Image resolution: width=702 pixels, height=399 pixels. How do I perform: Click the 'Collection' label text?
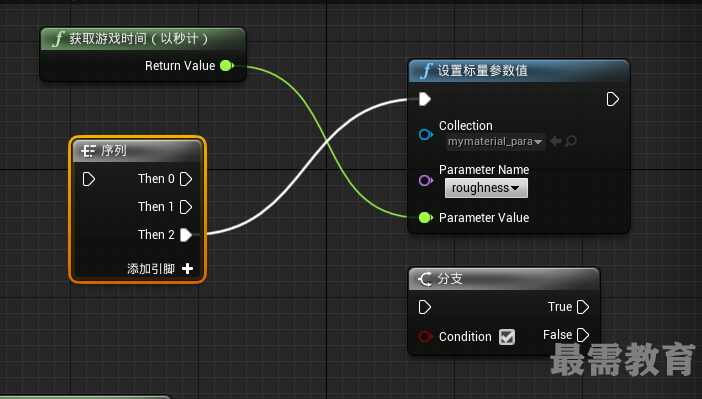coord(466,126)
